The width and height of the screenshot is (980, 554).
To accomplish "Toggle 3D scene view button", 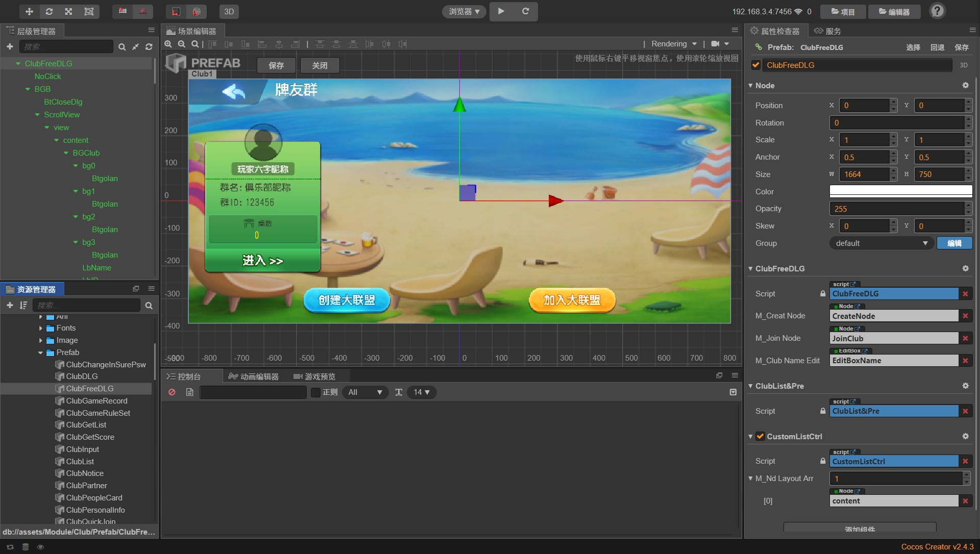I will click(x=229, y=11).
